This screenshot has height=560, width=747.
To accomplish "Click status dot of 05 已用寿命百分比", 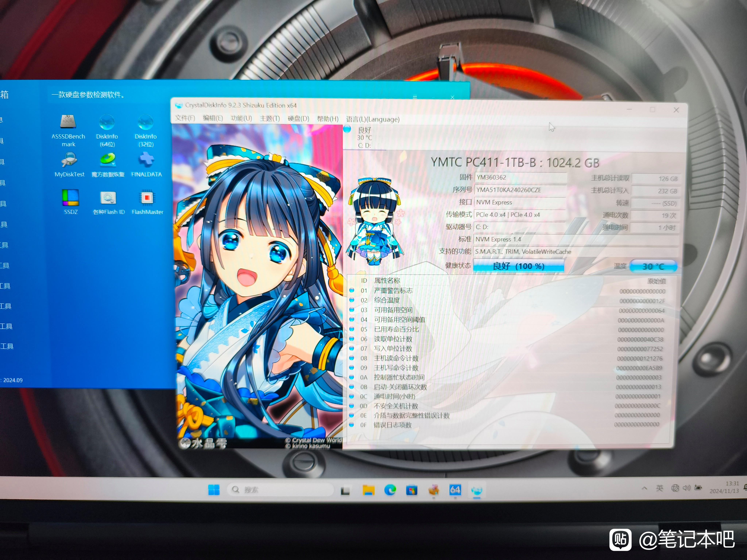I will pos(352,329).
